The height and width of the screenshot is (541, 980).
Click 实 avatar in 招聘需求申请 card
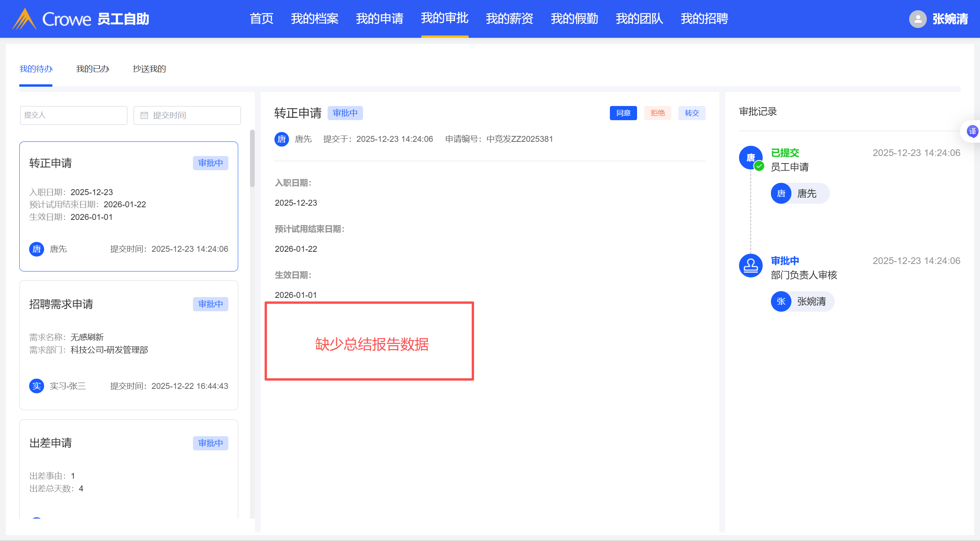click(37, 386)
